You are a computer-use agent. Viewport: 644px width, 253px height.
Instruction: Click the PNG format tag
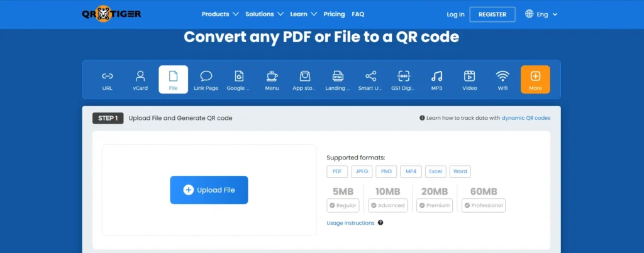coord(386,171)
